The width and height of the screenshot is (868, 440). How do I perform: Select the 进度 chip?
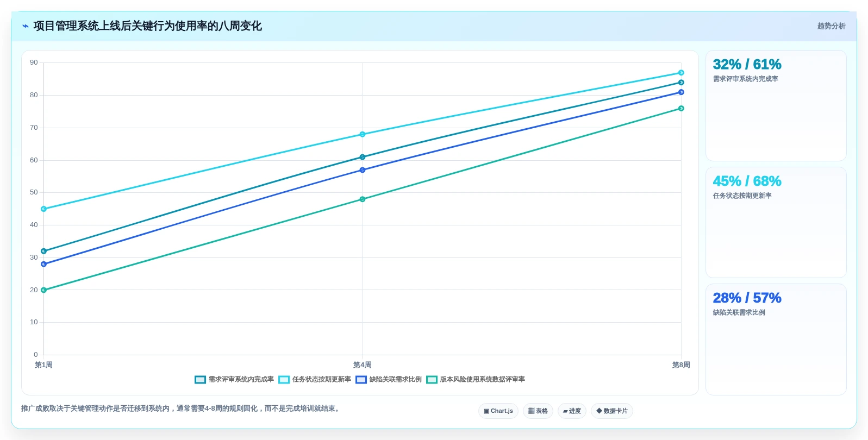pyautogui.click(x=572, y=411)
